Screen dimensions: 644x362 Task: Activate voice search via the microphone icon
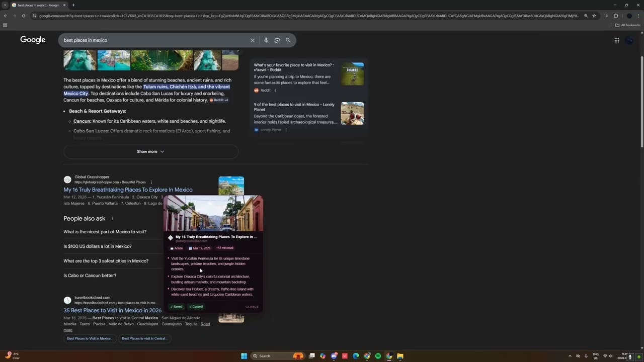(x=266, y=40)
